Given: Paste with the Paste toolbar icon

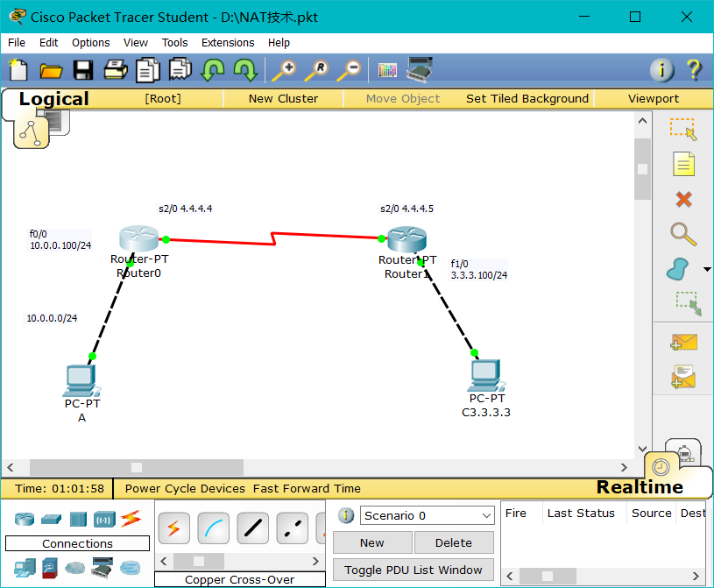Looking at the screenshot, I should (180, 69).
